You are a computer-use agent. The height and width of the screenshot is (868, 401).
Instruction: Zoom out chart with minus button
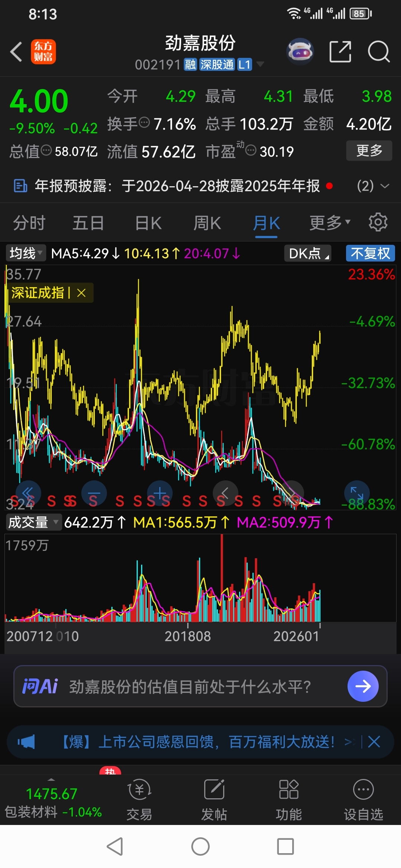[94, 493]
